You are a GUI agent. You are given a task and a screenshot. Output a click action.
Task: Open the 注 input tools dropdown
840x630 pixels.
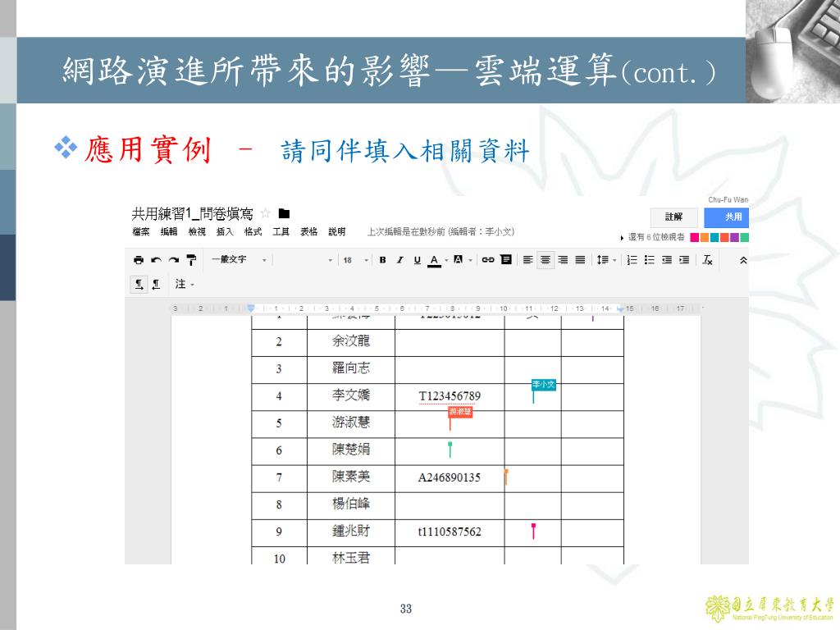point(185,284)
